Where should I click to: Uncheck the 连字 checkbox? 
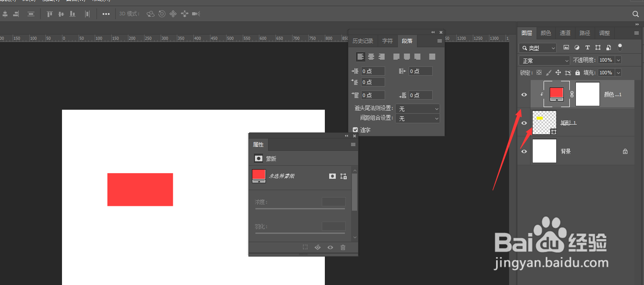[355, 130]
